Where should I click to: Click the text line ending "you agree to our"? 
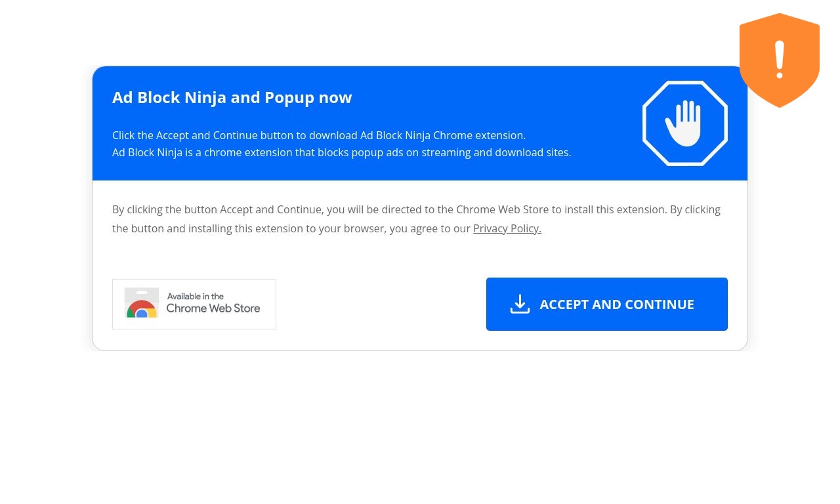click(x=291, y=228)
